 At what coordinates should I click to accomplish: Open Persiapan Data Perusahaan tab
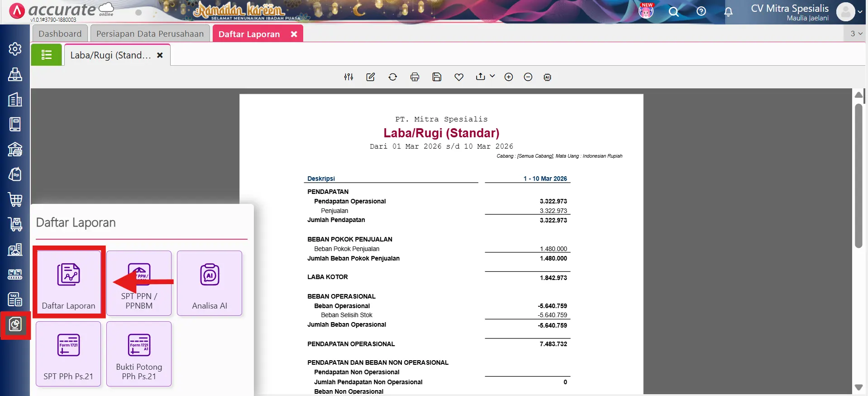[150, 34]
